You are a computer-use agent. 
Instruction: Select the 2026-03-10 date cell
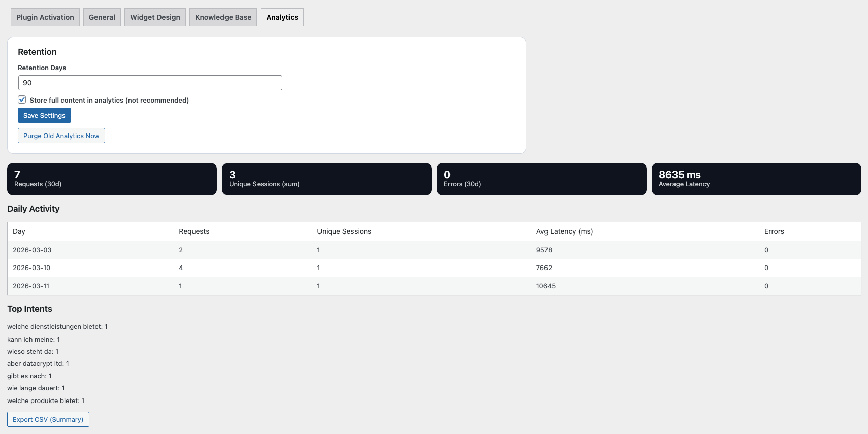[x=31, y=268]
